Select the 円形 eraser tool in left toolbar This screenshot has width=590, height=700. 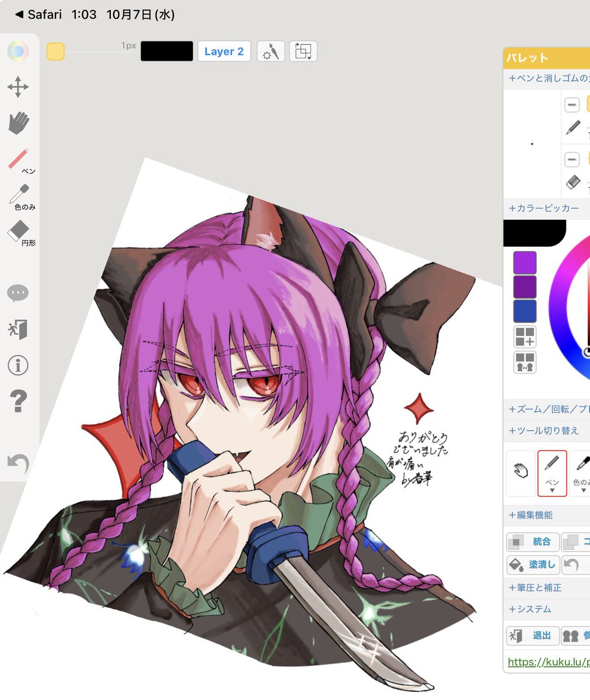[x=21, y=233]
